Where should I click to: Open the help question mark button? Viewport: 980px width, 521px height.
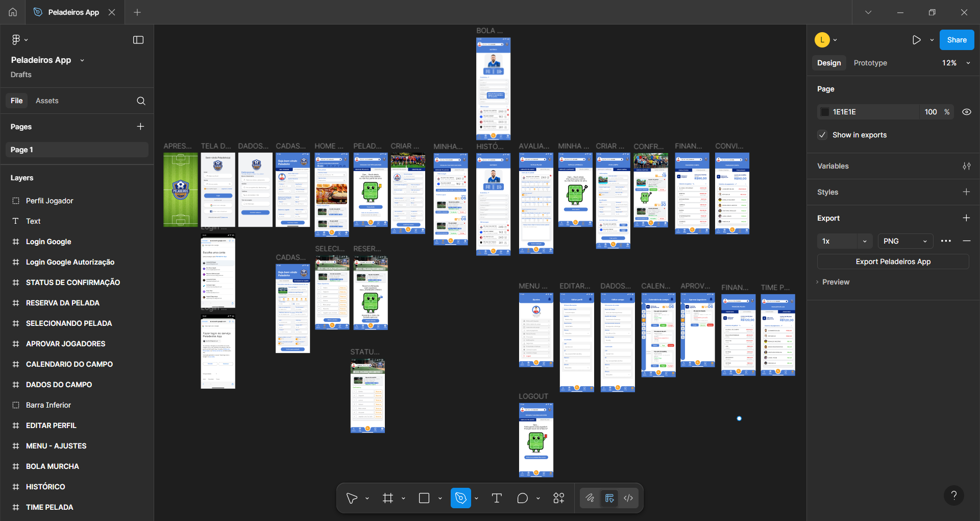tap(953, 495)
